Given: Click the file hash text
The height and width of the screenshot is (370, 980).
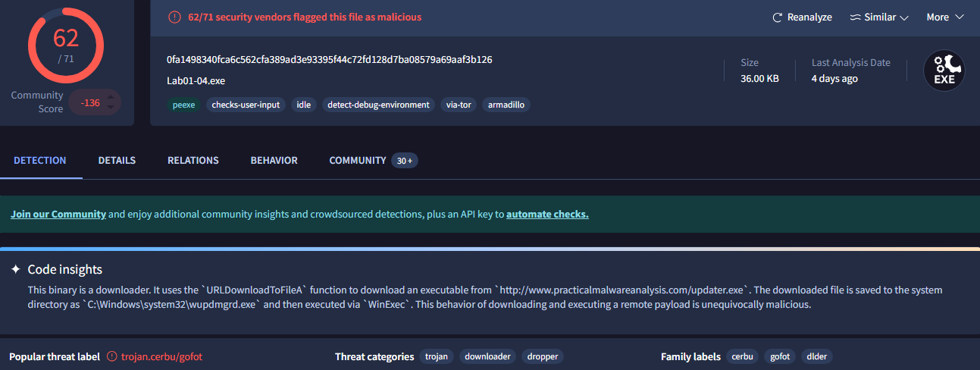Looking at the screenshot, I should tap(330, 60).
